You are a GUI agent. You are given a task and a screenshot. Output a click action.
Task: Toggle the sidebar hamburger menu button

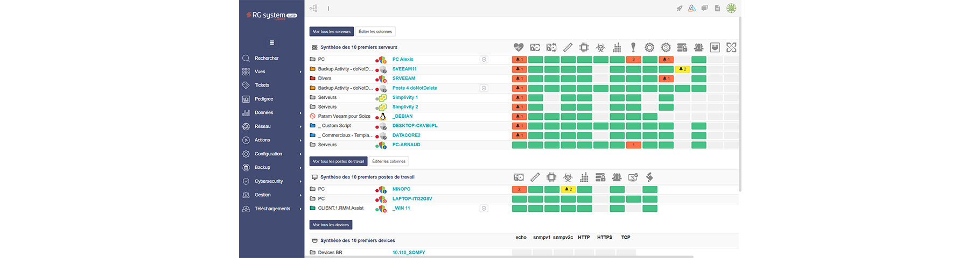coord(271,42)
